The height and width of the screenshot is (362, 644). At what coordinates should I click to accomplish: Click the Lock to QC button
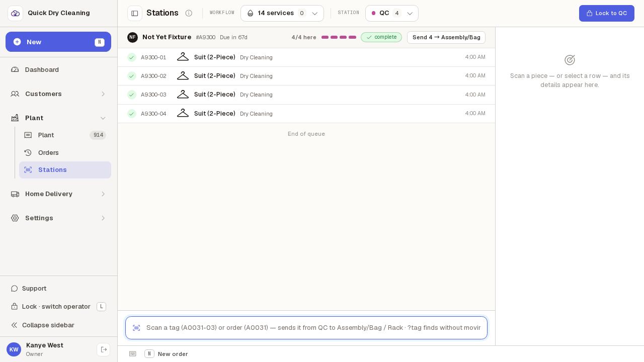pyautogui.click(x=607, y=13)
